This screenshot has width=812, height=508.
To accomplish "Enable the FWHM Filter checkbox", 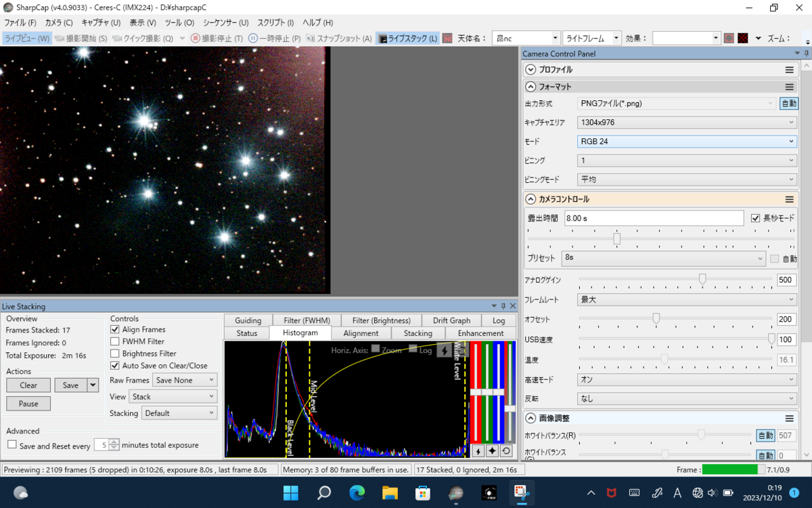I will (x=115, y=341).
